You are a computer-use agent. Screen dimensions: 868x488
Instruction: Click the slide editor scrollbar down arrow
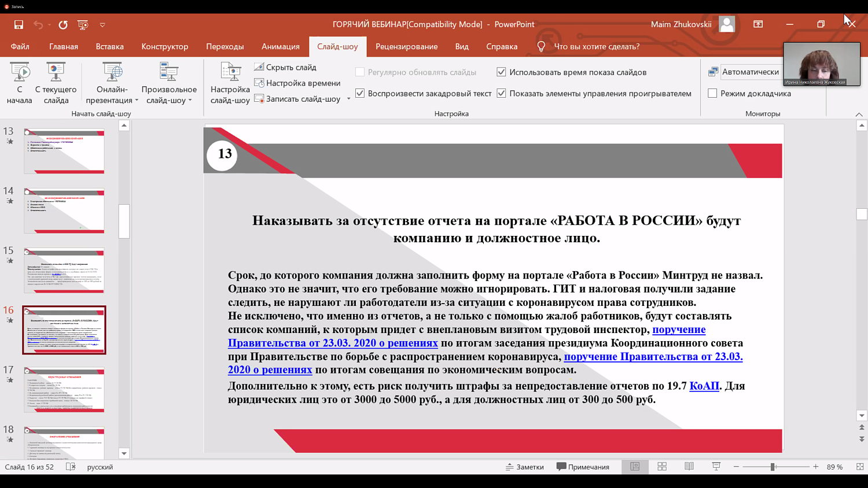862,415
